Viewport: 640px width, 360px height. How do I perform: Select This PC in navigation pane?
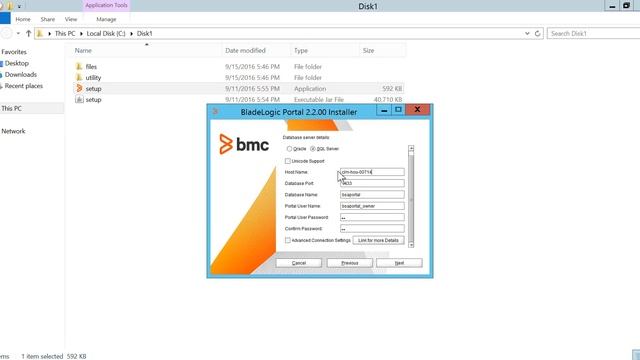point(11,109)
